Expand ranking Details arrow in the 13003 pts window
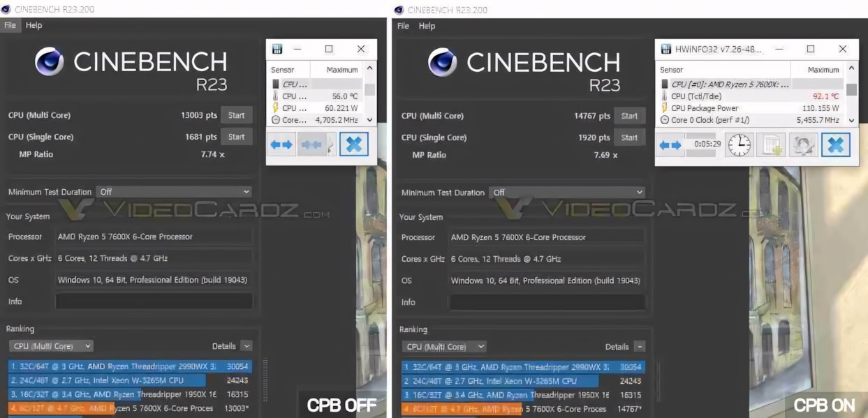868x418 pixels. tap(246, 346)
